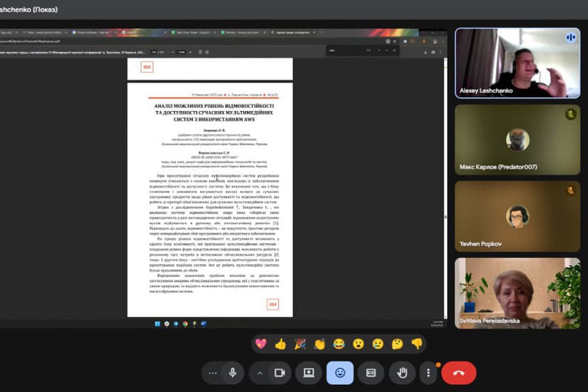
Task: Raise your hand in the meeting
Action: [402, 372]
